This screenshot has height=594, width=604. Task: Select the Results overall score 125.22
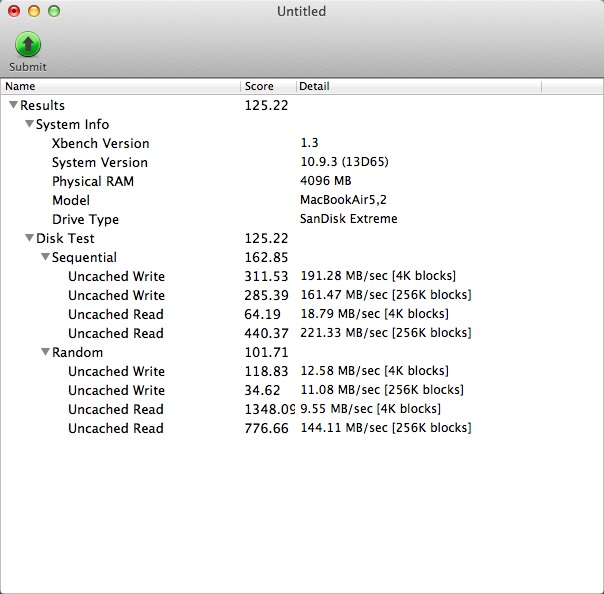click(x=267, y=105)
